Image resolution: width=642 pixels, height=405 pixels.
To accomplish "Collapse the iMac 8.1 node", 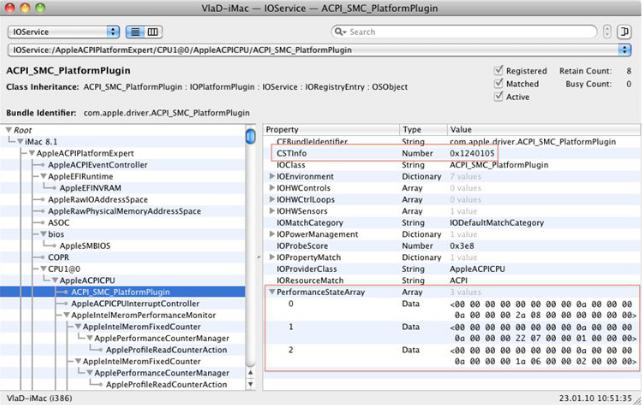I will [20, 142].
